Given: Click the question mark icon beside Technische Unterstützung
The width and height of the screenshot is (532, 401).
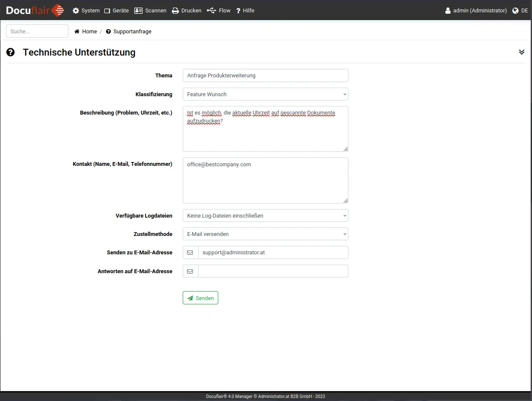Looking at the screenshot, I should [11, 52].
